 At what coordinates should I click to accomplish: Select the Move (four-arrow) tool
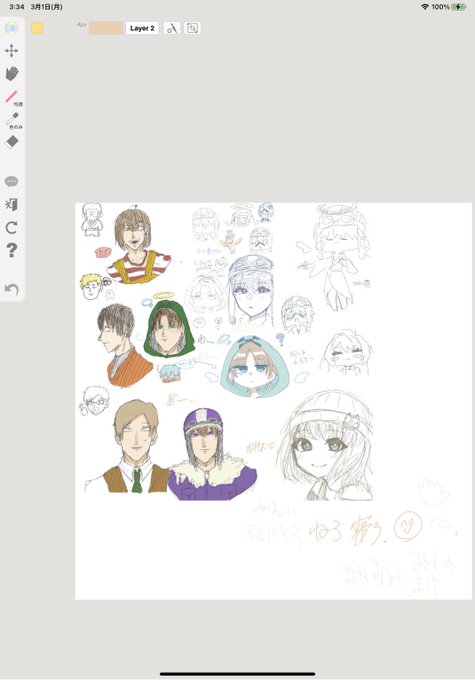(11, 51)
